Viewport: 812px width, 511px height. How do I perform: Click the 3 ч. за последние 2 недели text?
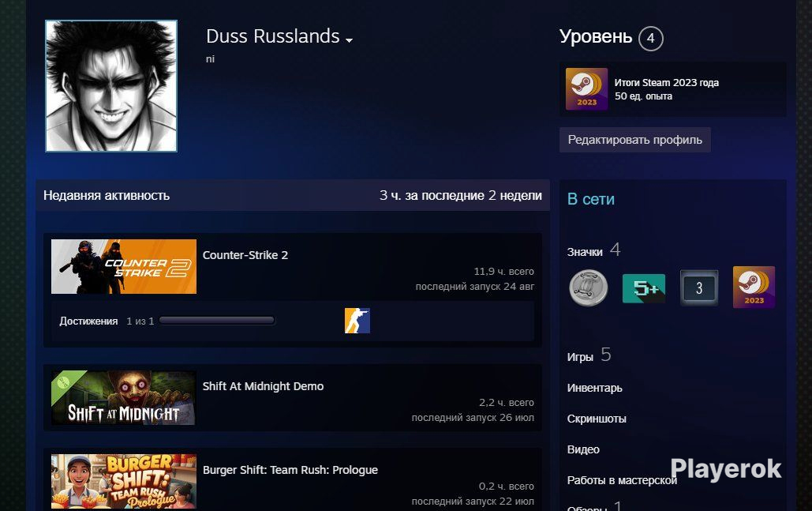pos(460,195)
